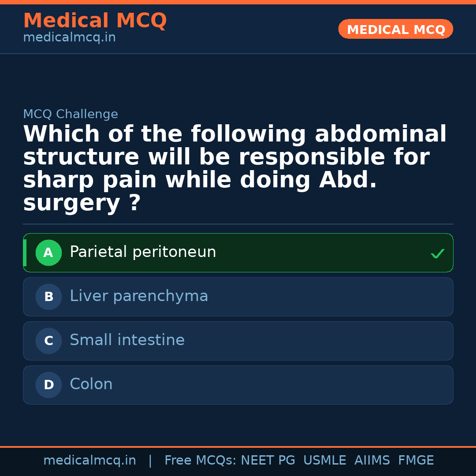
Task: Click the orange MEDICAL MCQ badge
Action: pos(395,29)
